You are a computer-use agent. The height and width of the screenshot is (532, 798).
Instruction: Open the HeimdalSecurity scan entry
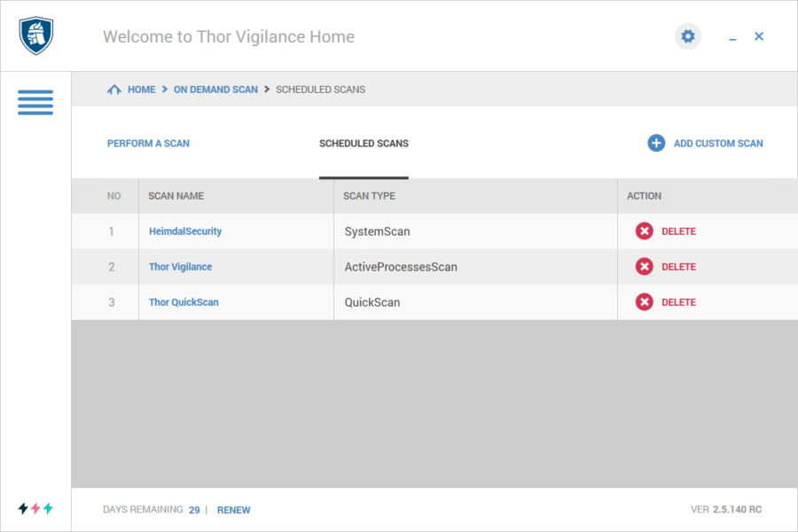185,231
